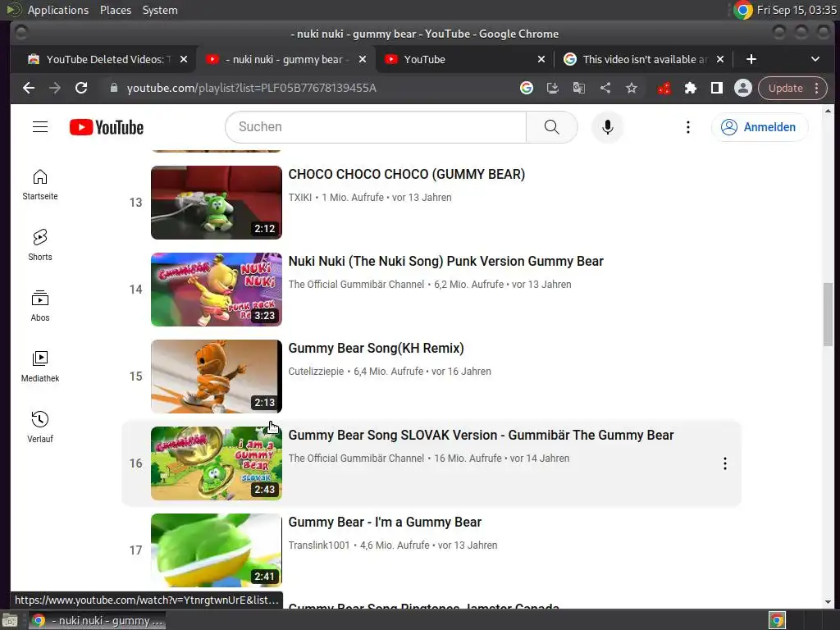Open Mediathek in sidebar
Screen dimensions: 840x630
coord(40,367)
